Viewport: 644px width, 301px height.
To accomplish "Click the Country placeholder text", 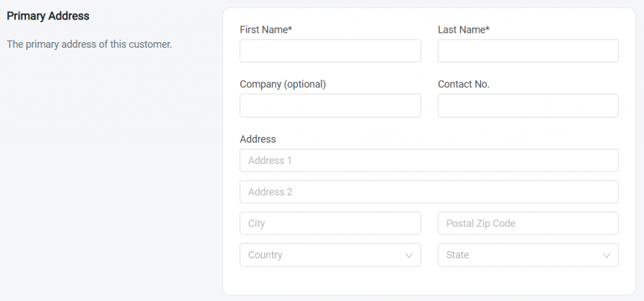I will [x=265, y=255].
